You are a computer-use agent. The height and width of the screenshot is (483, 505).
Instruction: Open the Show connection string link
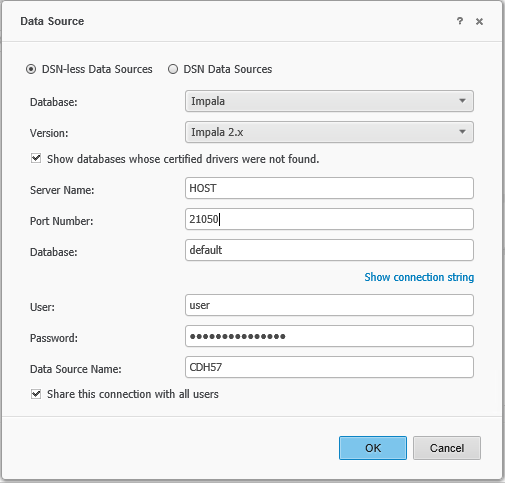[x=419, y=277]
